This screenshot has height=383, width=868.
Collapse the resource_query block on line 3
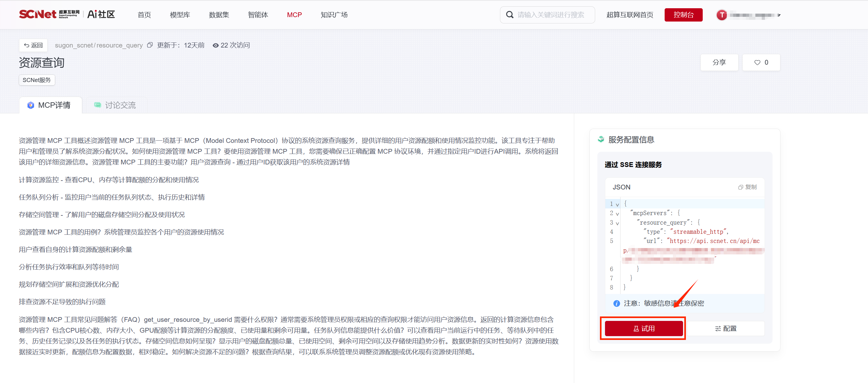(617, 223)
